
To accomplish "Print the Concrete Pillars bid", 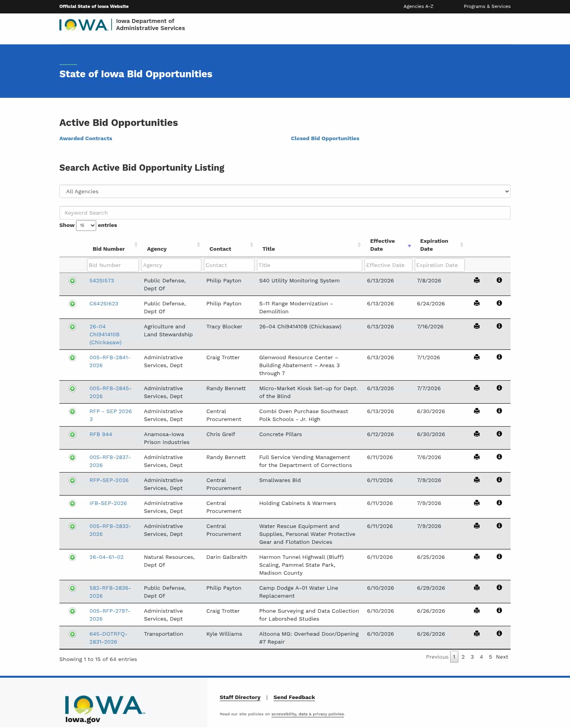I will (477, 434).
